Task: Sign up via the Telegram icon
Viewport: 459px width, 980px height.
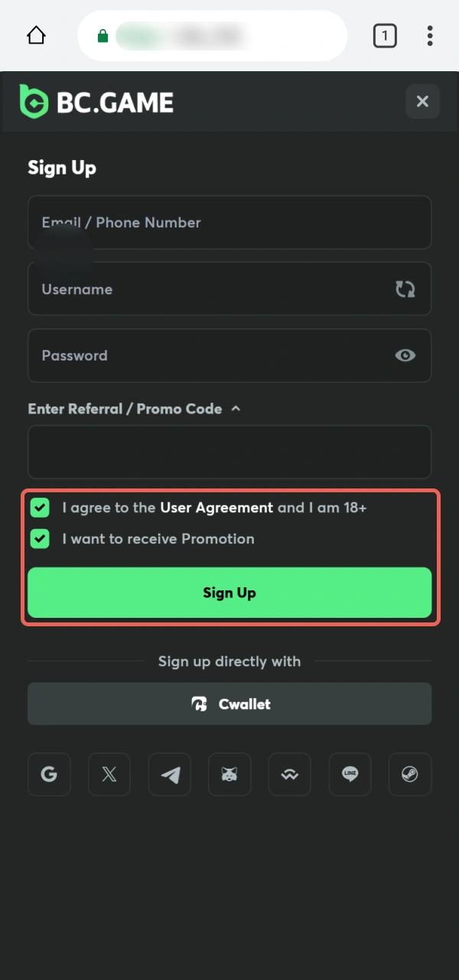Action: pyautogui.click(x=169, y=774)
